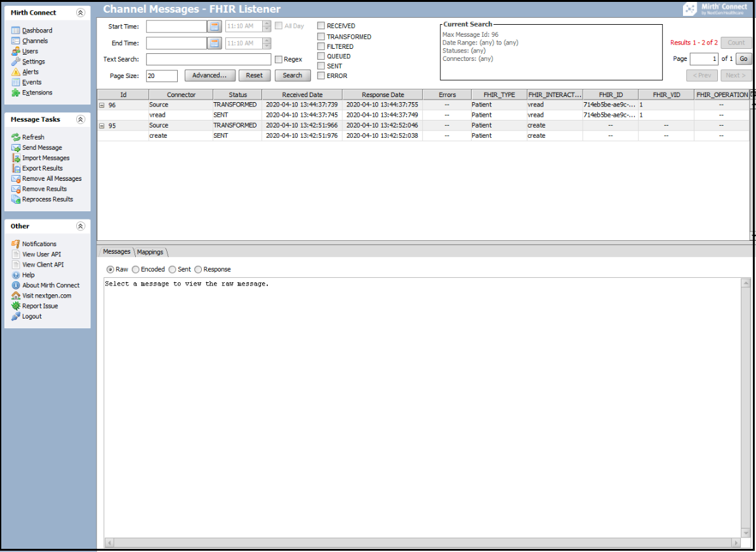
Task: Click the Text Search input field
Action: pyautogui.click(x=208, y=59)
